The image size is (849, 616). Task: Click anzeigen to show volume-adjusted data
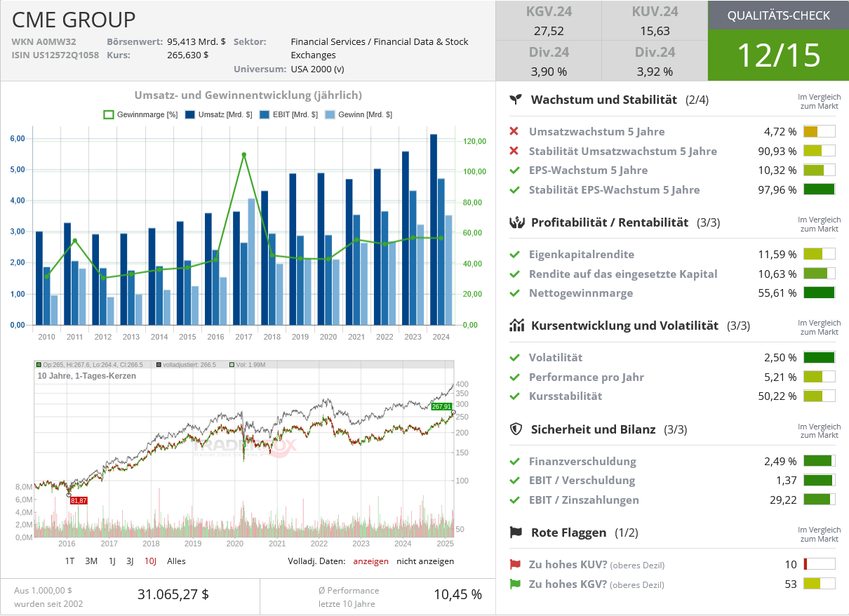click(370, 561)
